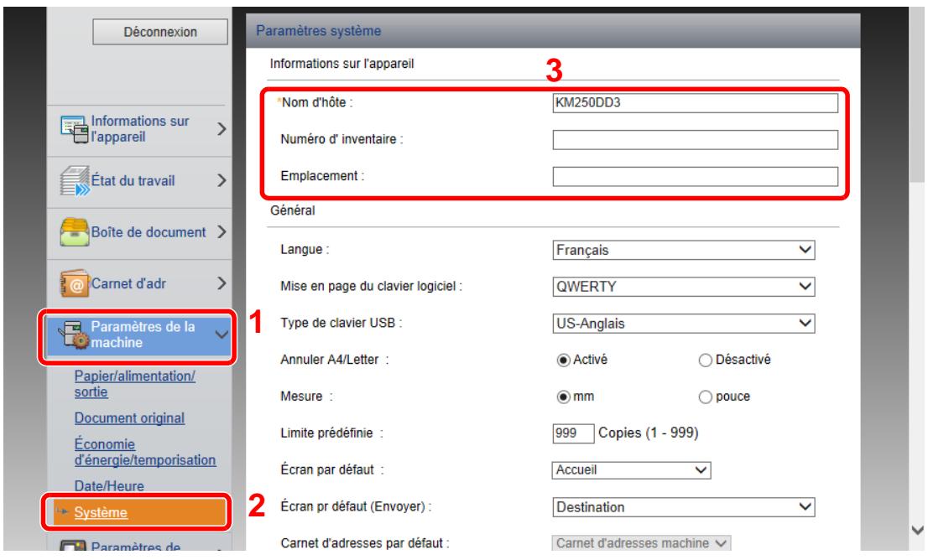928x560 pixels.
Task: Open Boîte de document menu item
Action: [139, 232]
